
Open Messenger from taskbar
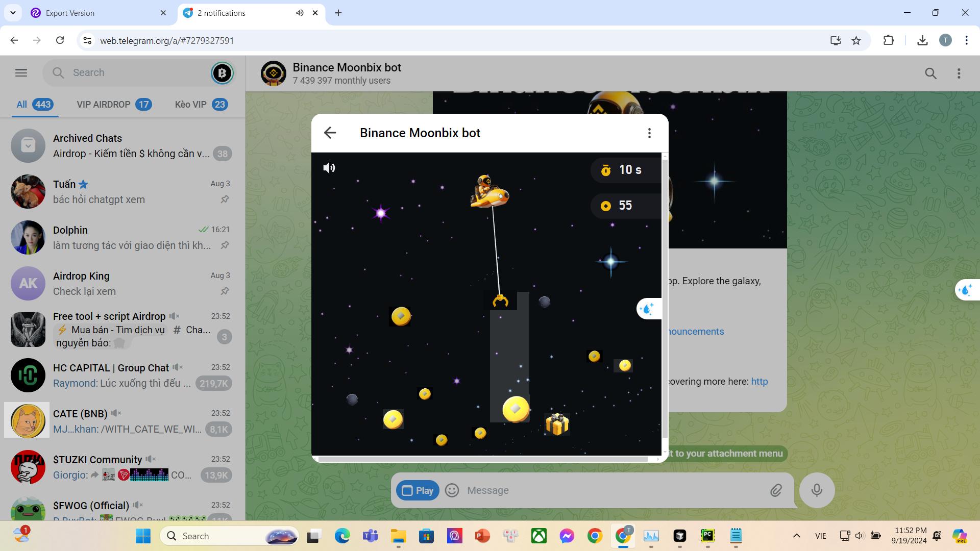(567, 536)
